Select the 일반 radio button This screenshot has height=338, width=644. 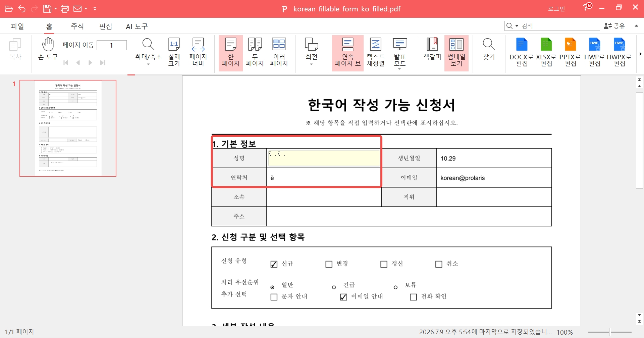click(272, 287)
